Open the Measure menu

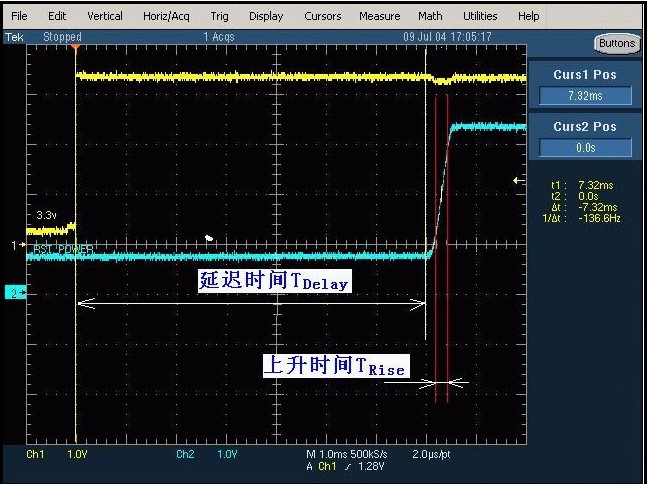(x=379, y=16)
